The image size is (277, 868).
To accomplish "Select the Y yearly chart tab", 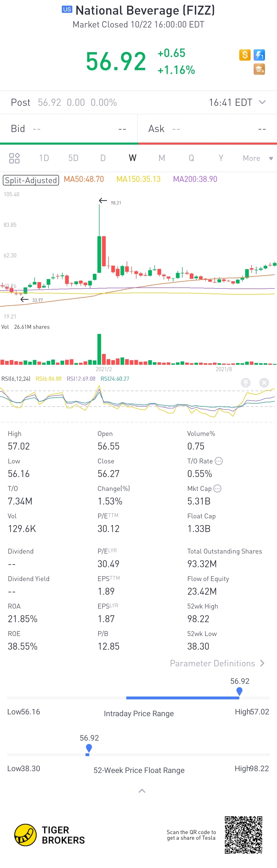I will click(221, 158).
